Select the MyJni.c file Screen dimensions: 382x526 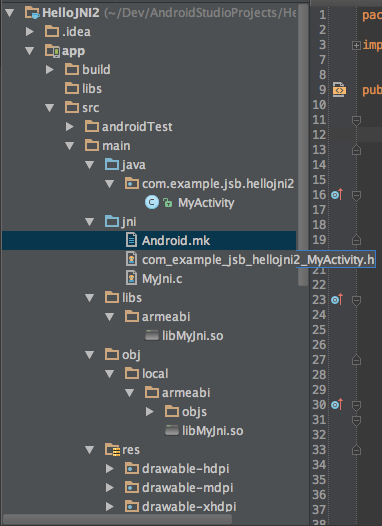point(162,279)
